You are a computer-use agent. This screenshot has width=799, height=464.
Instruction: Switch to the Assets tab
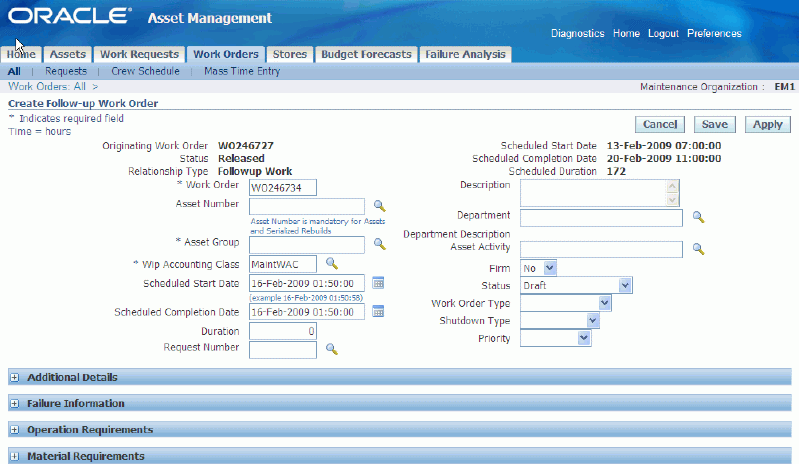point(67,54)
